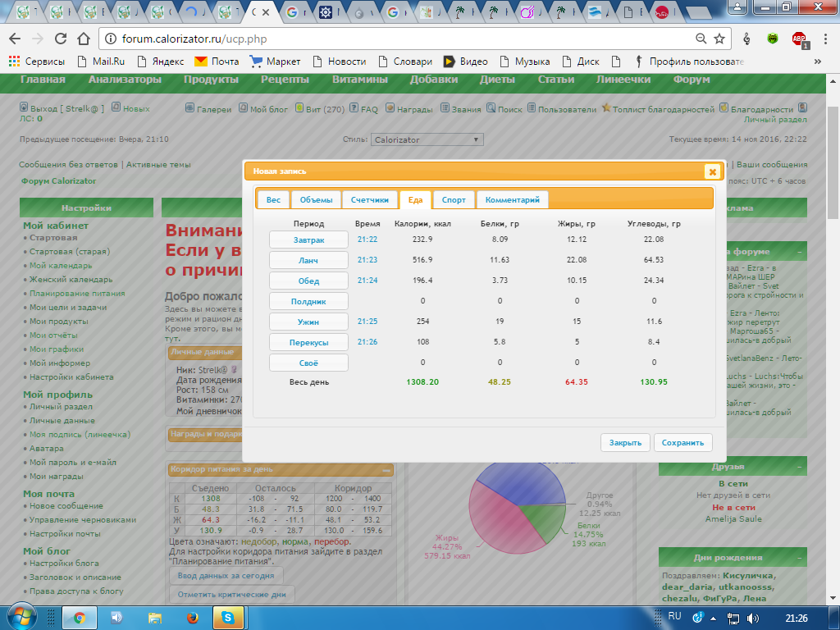
Task: Open the Маркет bookmark
Action: click(276, 61)
